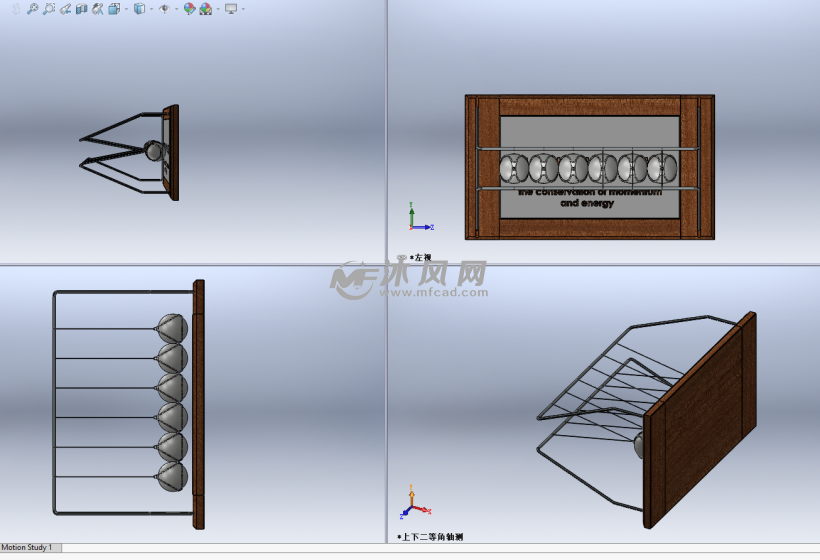Open the Apply Scene dropdown arrow

coord(217,9)
